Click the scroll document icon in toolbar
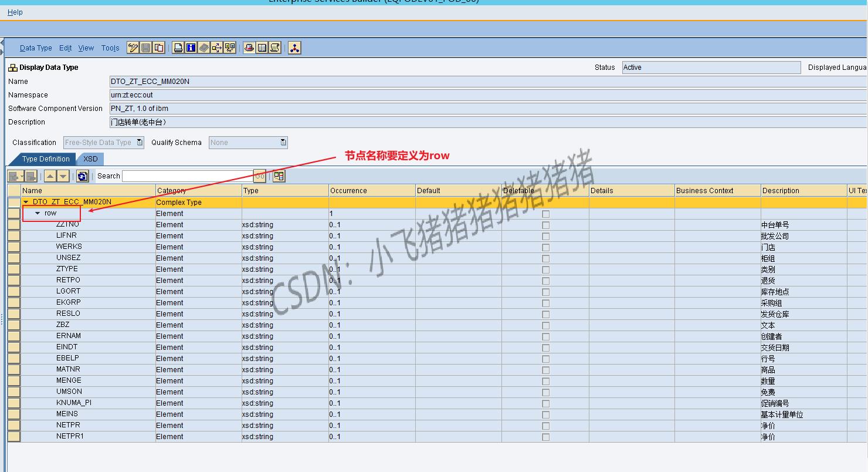The height and width of the screenshot is (472, 868). (x=275, y=48)
